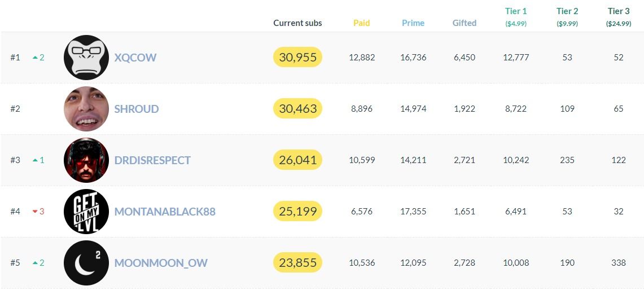Open the SHROUD channel link
The width and height of the screenshot is (644, 290).
[137, 109]
